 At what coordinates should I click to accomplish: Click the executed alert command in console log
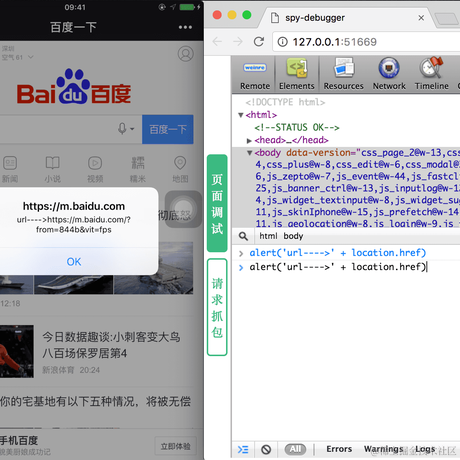(x=338, y=253)
